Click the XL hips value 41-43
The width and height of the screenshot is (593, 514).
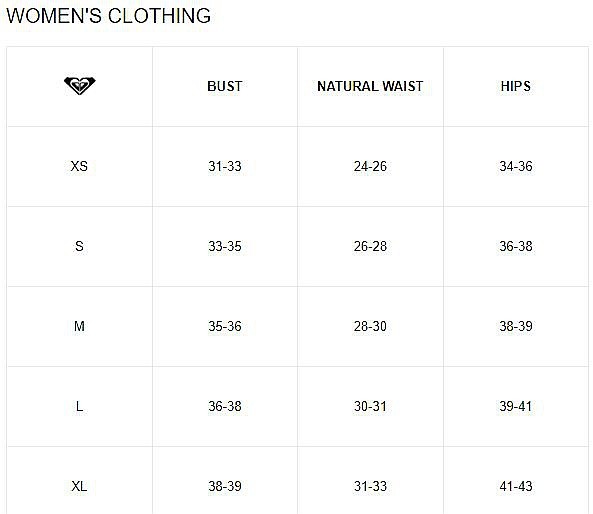pyautogui.click(x=516, y=486)
